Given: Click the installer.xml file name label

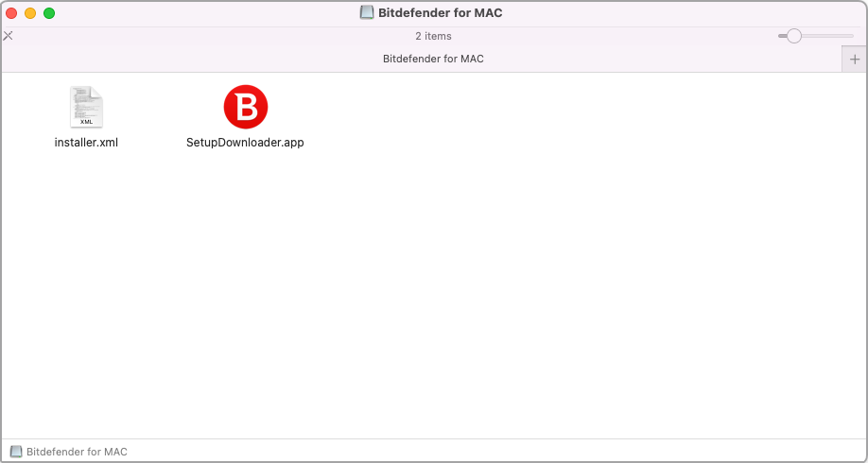Looking at the screenshot, I should (86, 142).
